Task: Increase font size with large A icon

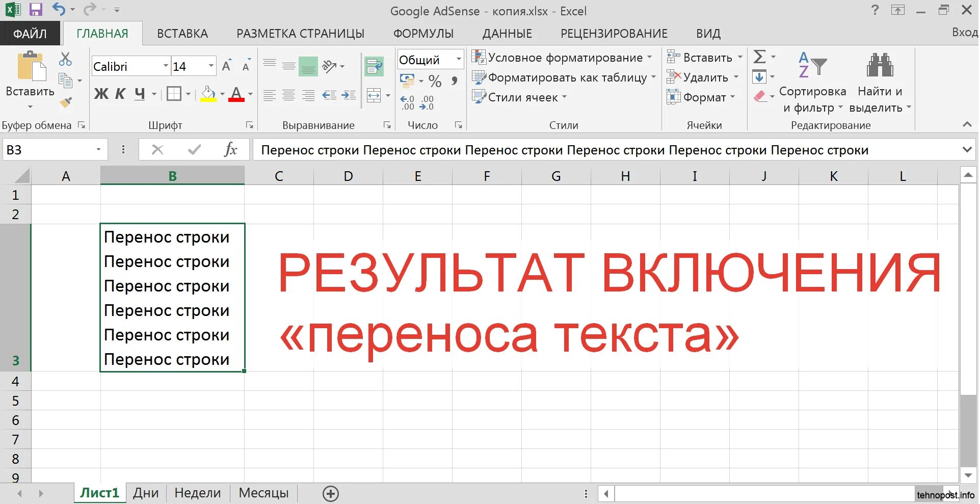Action: (x=227, y=65)
